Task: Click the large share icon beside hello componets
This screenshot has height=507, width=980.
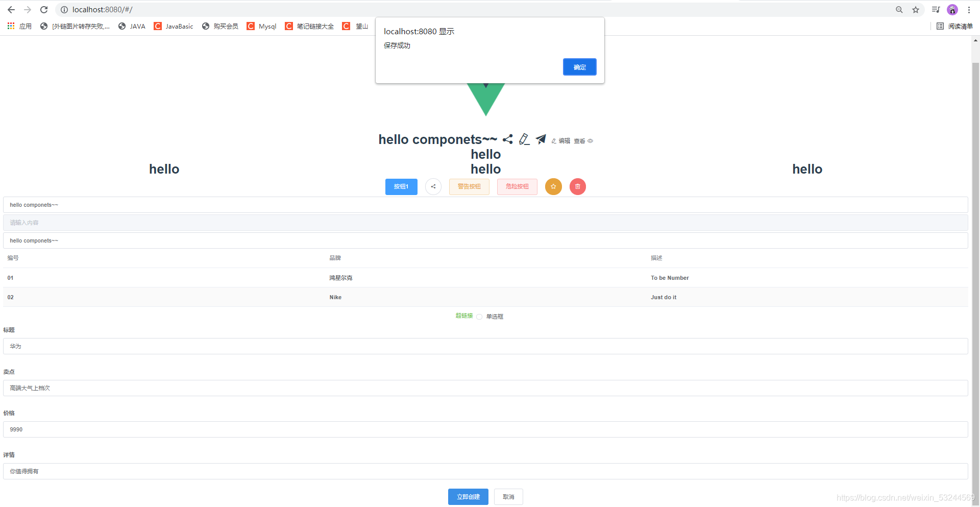Action: tap(507, 139)
